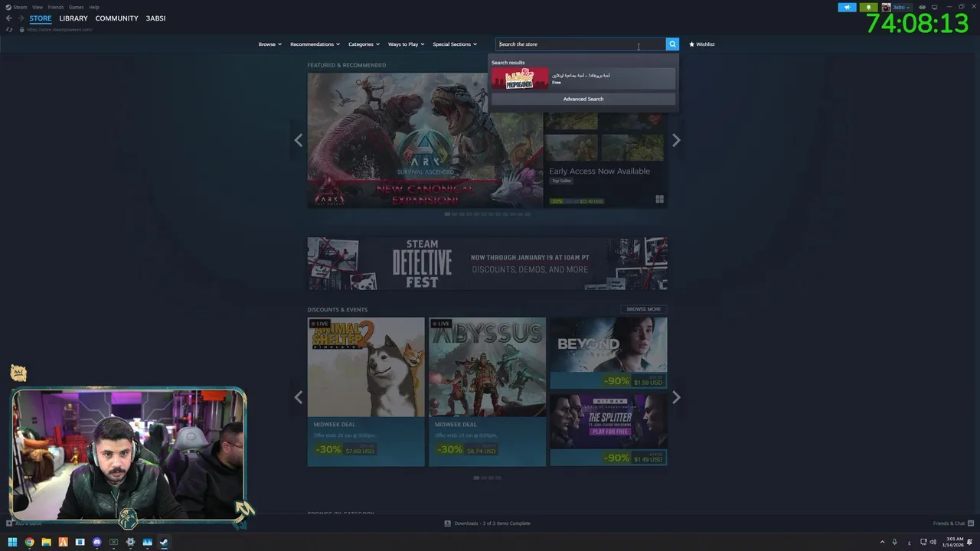The width and height of the screenshot is (980, 551).
Task: Go back with the back arrow
Action: 9,18
